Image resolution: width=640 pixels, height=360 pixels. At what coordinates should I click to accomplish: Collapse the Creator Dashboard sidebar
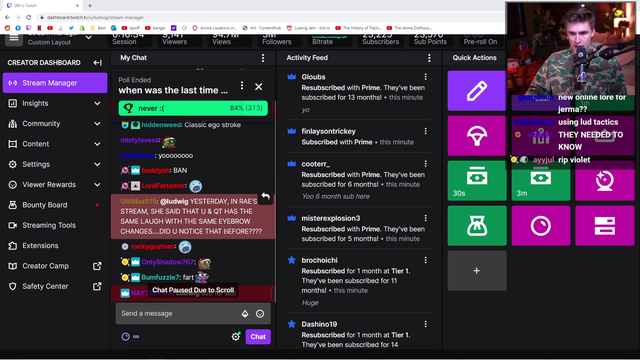[x=97, y=62]
